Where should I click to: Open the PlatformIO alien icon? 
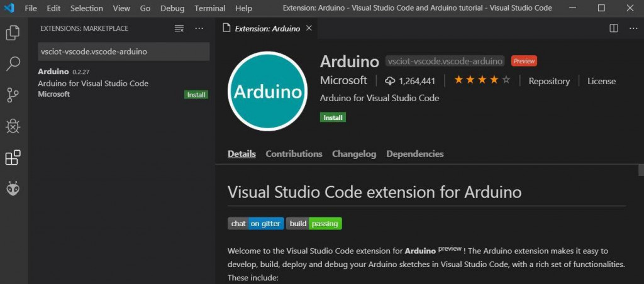(x=13, y=188)
